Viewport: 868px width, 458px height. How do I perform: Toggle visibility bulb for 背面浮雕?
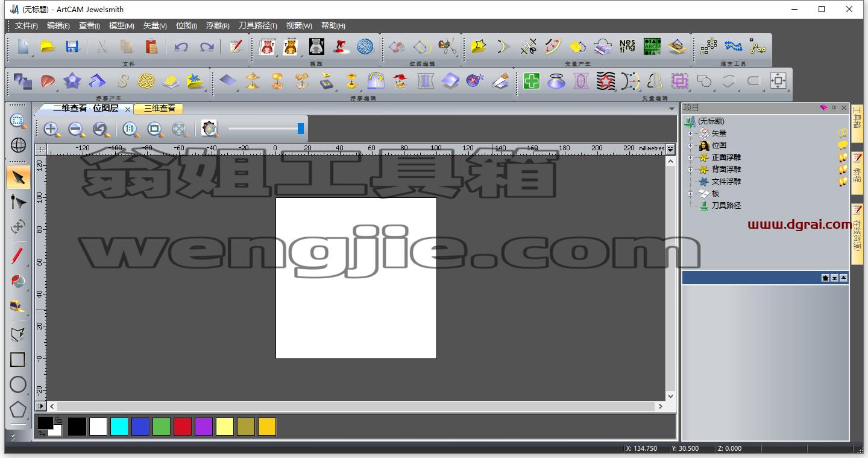tap(843, 170)
